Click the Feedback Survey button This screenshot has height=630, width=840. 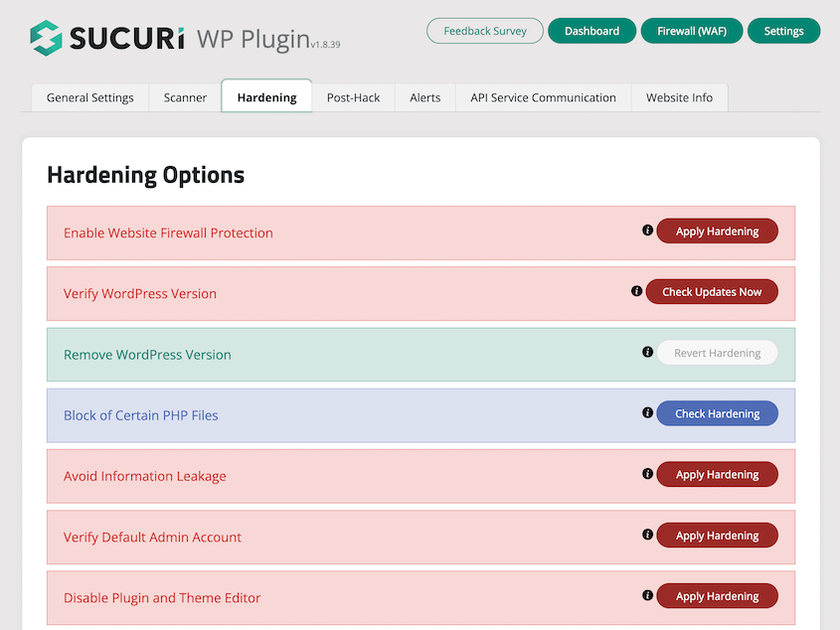pyautogui.click(x=485, y=31)
